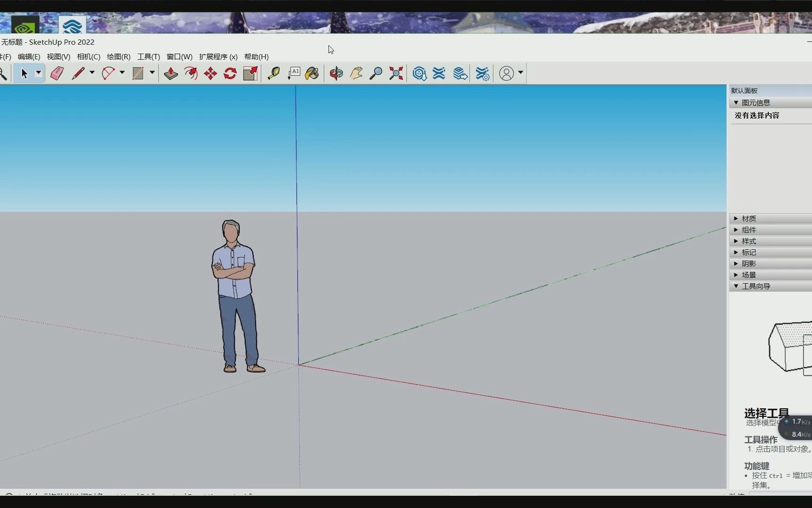812x508 pixels.
Task: Open the Line tool dropdown arrow
Action: [x=92, y=73]
